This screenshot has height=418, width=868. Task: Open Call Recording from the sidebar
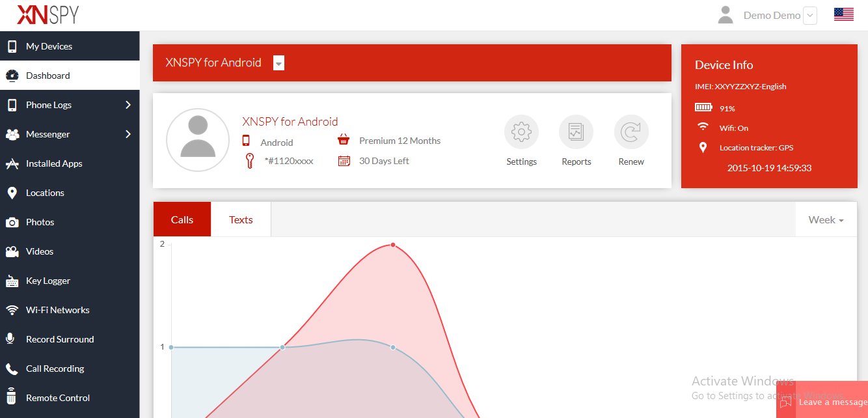pos(70,369)
